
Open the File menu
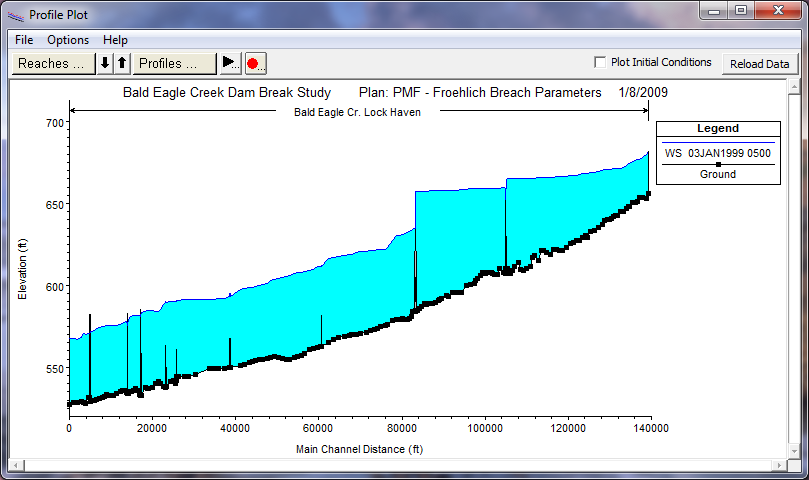24,40
